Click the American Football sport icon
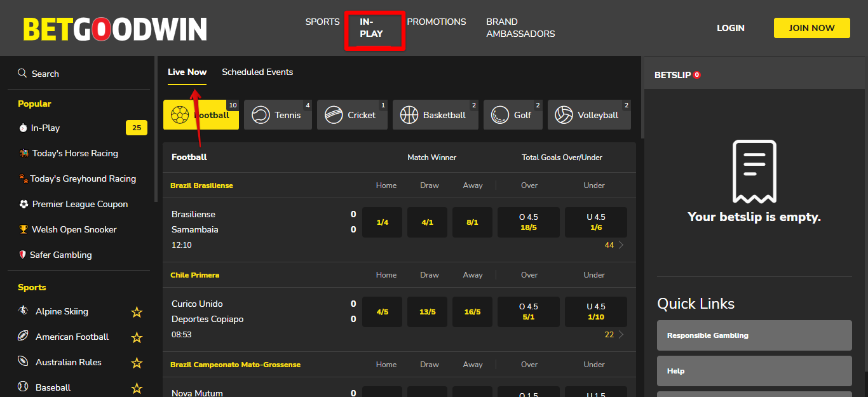This screenshot has height=397, width=868. [24, 337]
